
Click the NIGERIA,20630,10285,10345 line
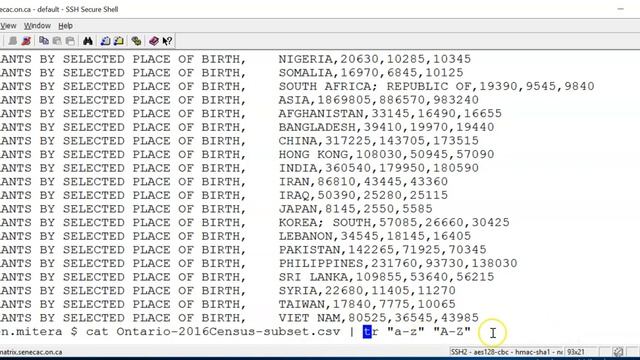(x=375, y=59)
